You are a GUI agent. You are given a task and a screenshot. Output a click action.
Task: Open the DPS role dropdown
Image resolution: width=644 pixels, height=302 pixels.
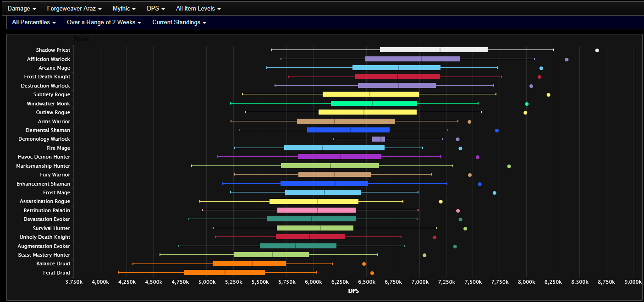click(156, 9)
